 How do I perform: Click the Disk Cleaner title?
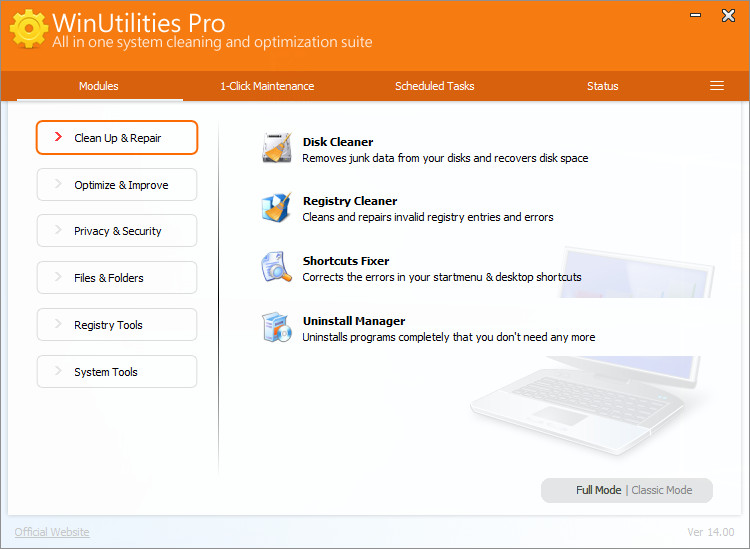338,142
